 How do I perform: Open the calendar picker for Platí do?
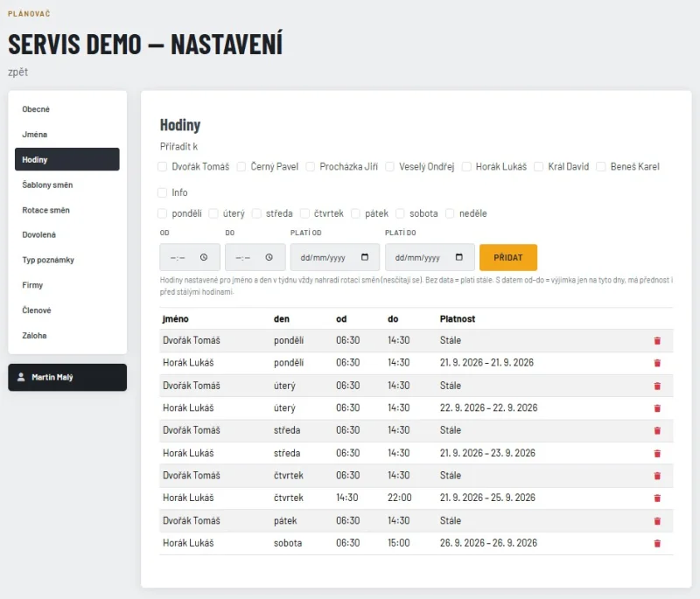tap(458, 257)
